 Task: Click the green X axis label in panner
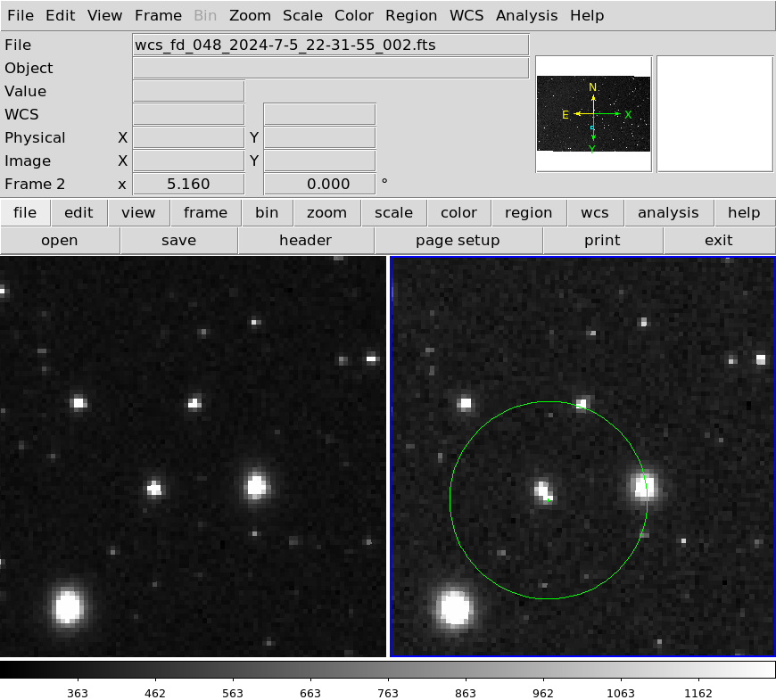[x=628, y=115]
